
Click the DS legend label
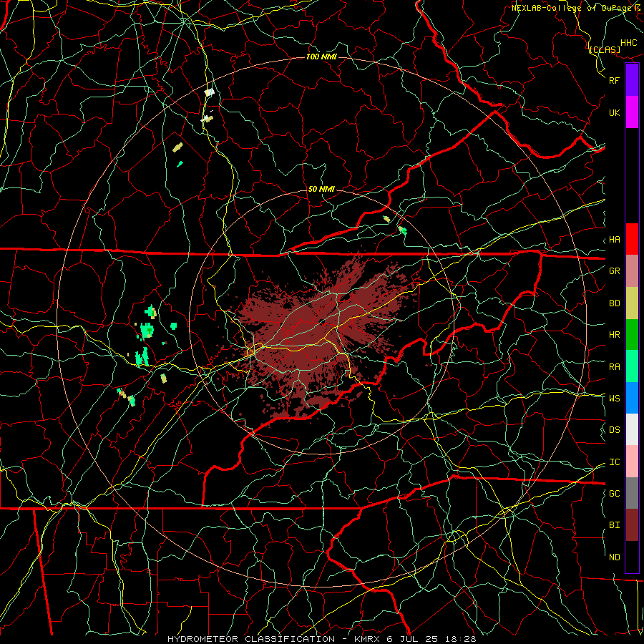[x=614, y=430]
